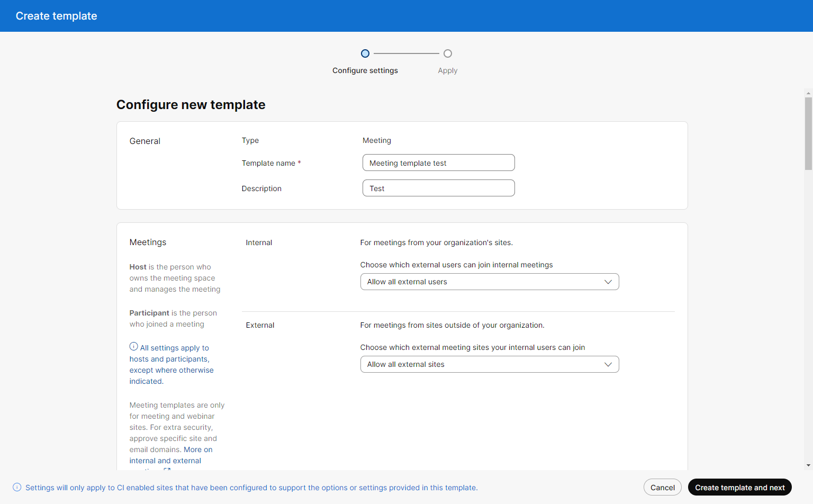Click the scrollbar up arrow

808,93
